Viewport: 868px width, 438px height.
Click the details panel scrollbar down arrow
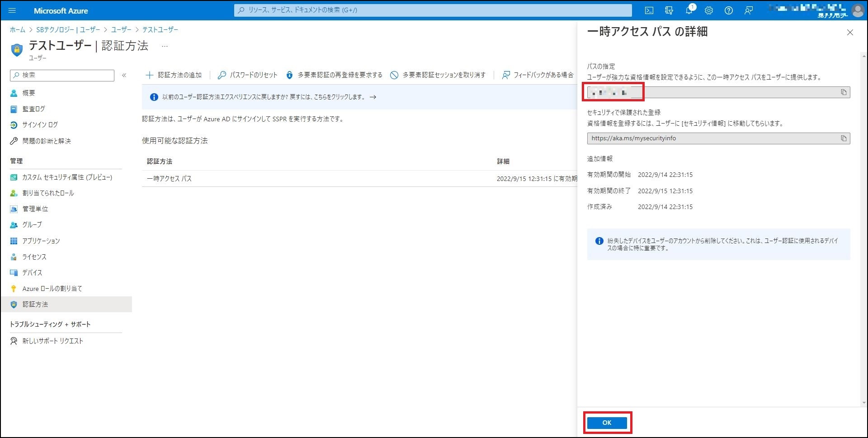(864, 403)
